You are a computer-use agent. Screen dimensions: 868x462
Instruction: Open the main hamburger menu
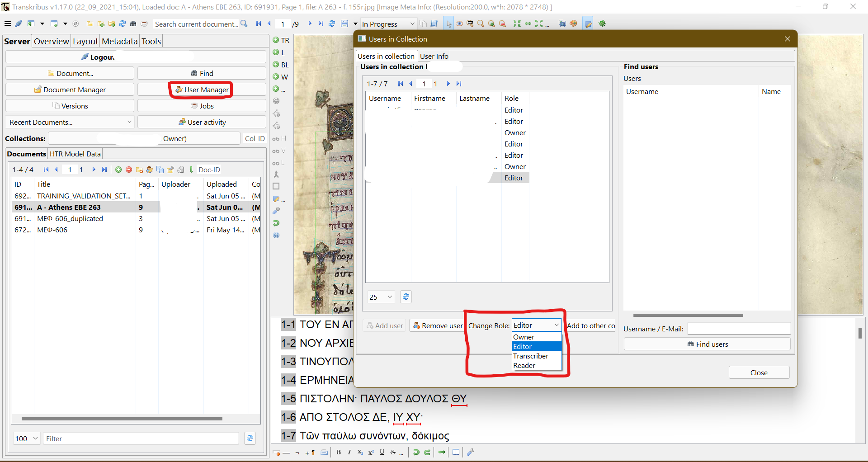click(x=7, y=24)
